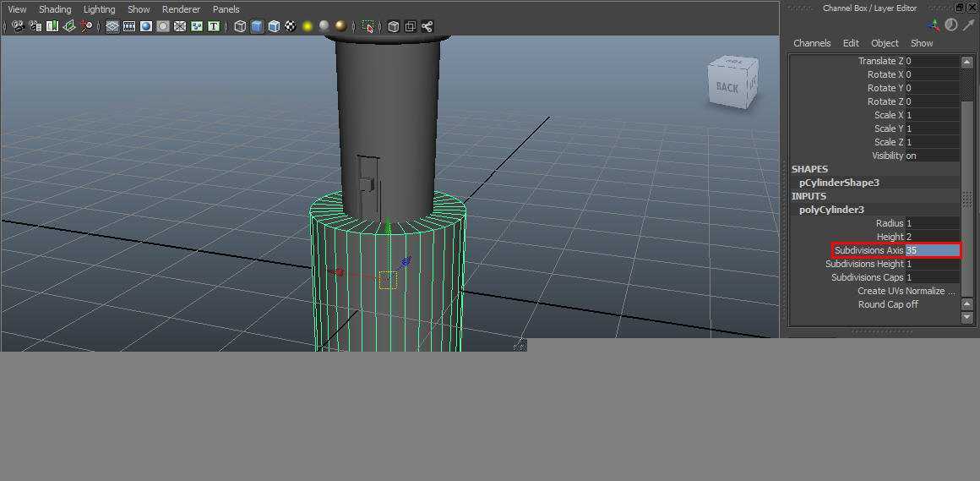The width and height of the screenshot is (980, 481).
Task: Enable the Film Gate icon
Action: tap(129, 26)
